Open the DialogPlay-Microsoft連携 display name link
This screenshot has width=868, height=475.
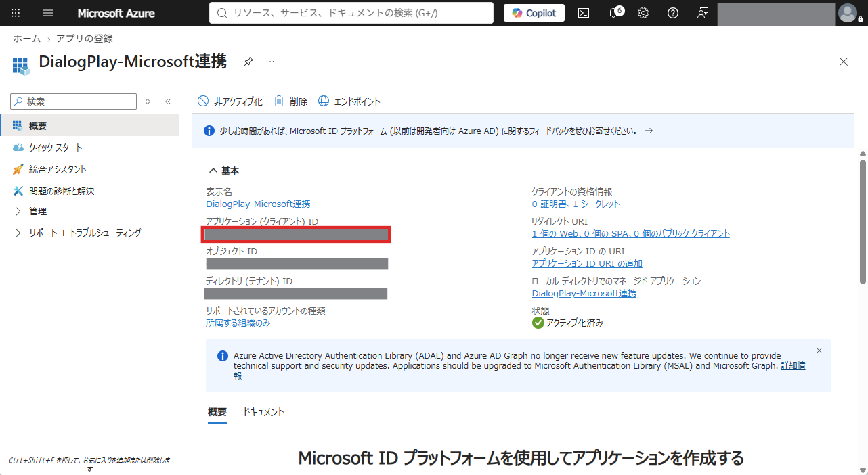pos(258,204)
